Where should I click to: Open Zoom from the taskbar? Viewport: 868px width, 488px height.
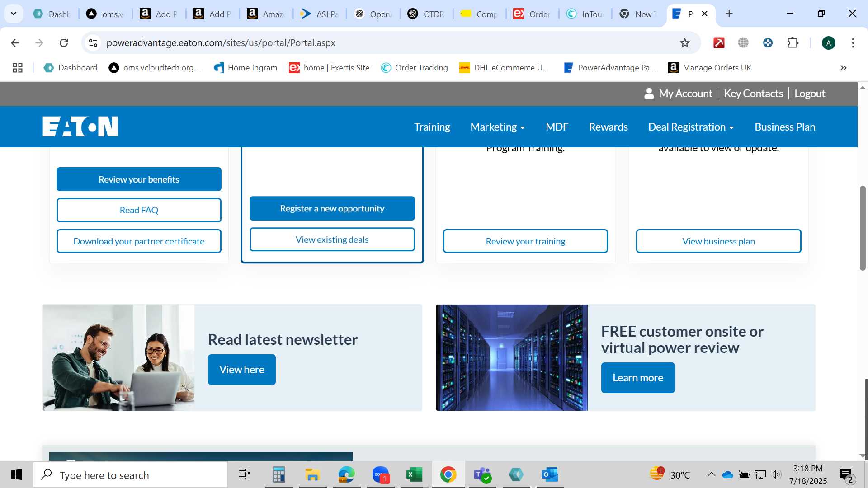[381, 475]
